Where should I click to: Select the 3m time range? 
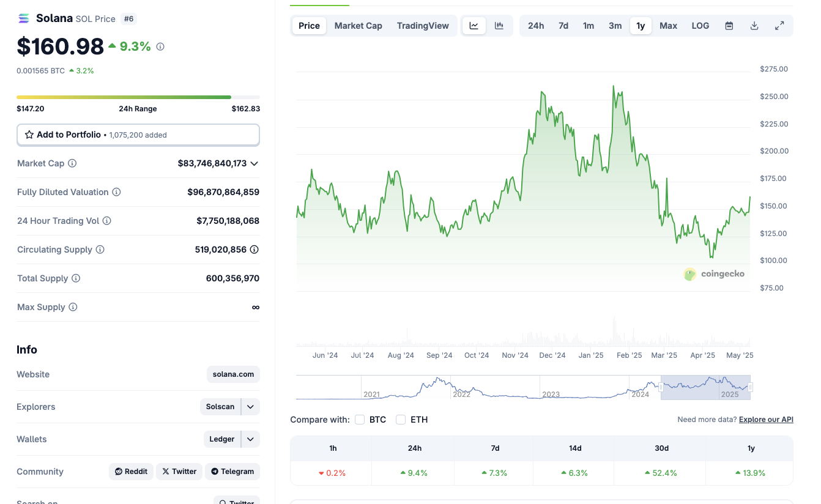(x=615, y=26)
